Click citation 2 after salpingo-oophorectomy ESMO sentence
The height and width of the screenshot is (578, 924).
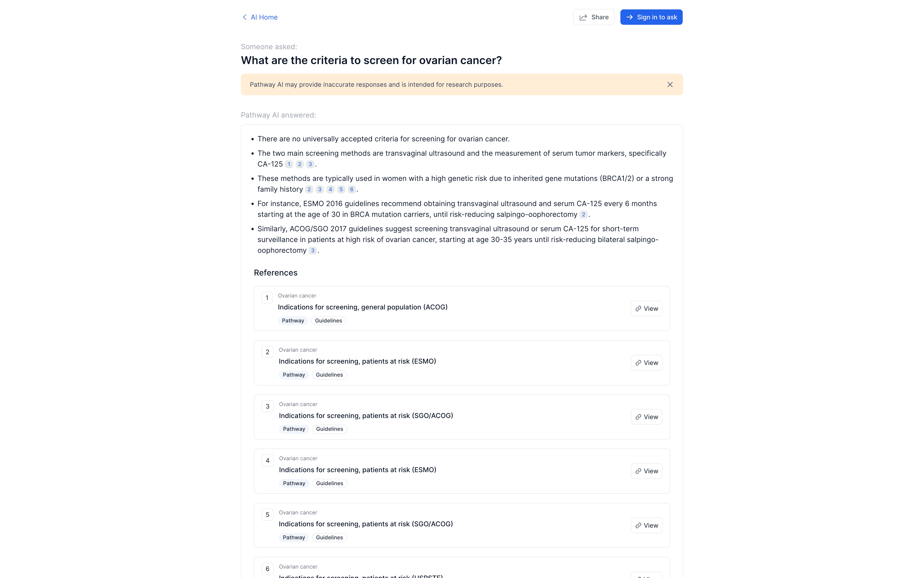[x=583, y=215]
